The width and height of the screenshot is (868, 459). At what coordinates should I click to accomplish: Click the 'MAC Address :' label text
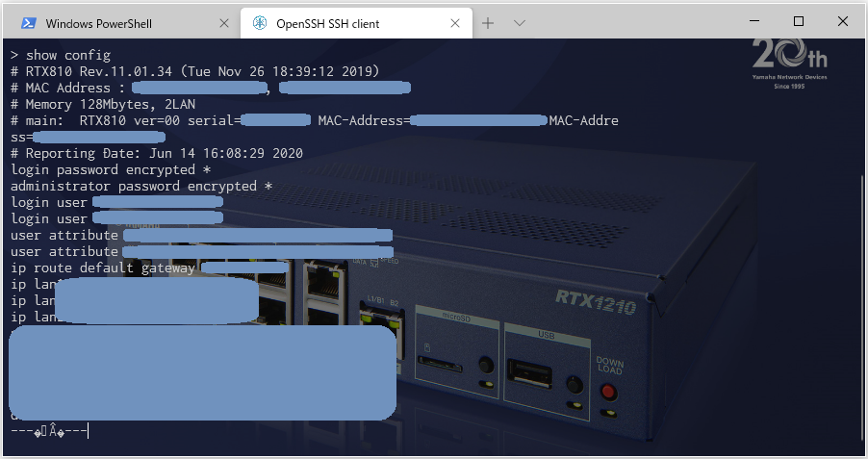coord(75,88)
